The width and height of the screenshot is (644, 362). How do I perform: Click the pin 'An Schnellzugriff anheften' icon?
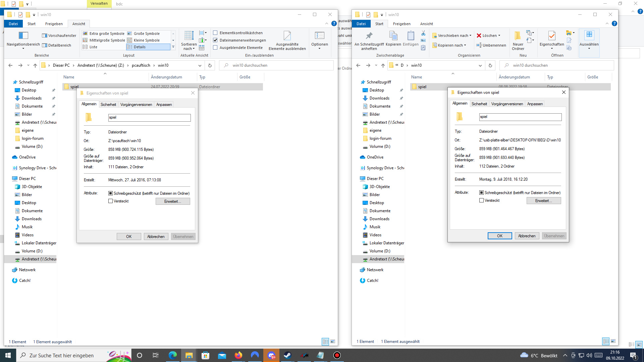click(x=369, y=36)
